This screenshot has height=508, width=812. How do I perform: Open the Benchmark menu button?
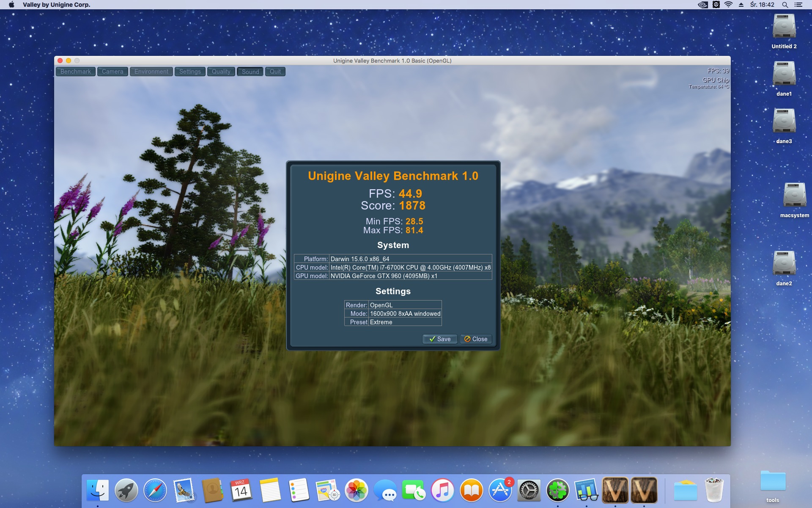coord(75,72)
